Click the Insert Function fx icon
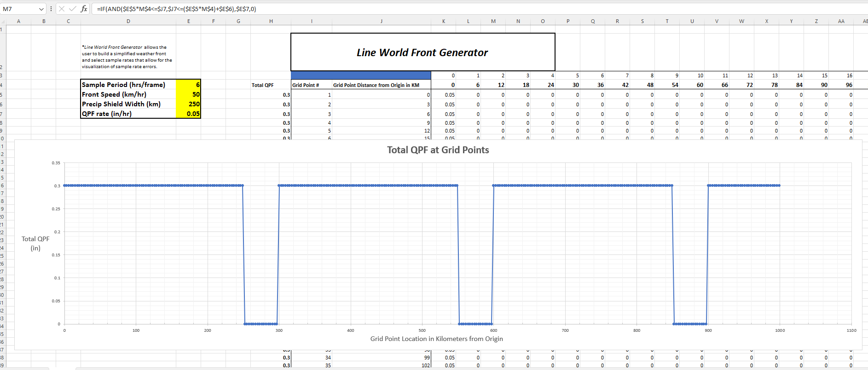 (x=84, y=9)
